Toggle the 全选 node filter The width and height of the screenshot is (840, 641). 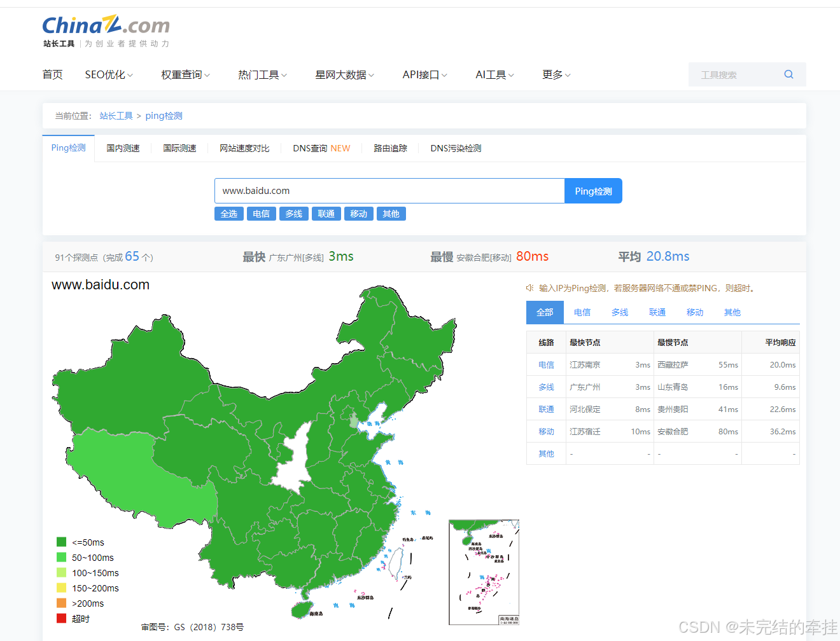pyautogui.click(x=229, y=214)
